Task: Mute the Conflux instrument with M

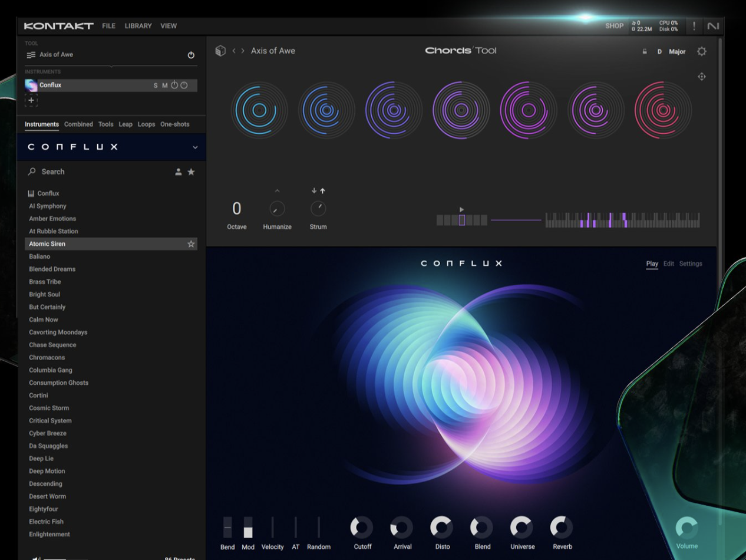Action: coord(165,85)
